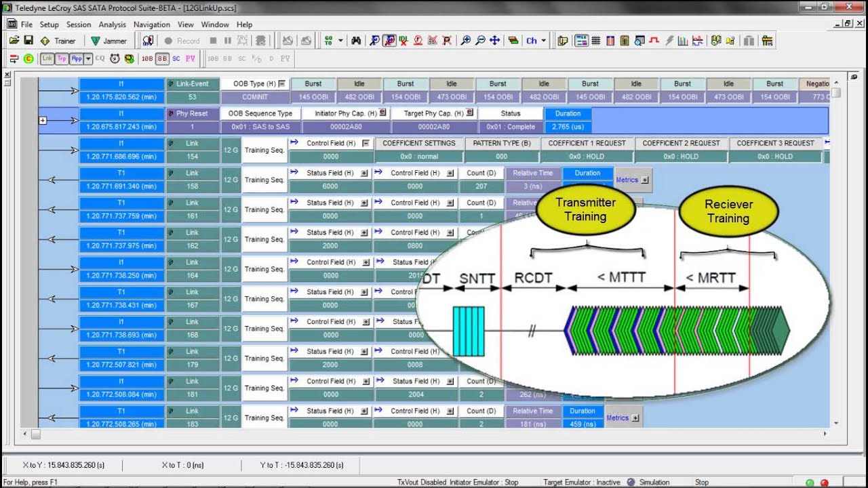868x488 pixels.
Task: Open dropdown arrow beside App button
Action: pyautogui.click(x=88, y=58)
